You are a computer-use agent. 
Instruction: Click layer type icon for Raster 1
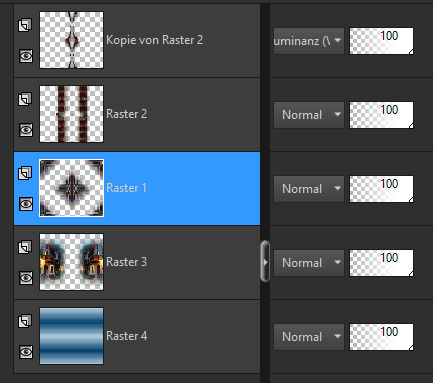coord(25,173)
